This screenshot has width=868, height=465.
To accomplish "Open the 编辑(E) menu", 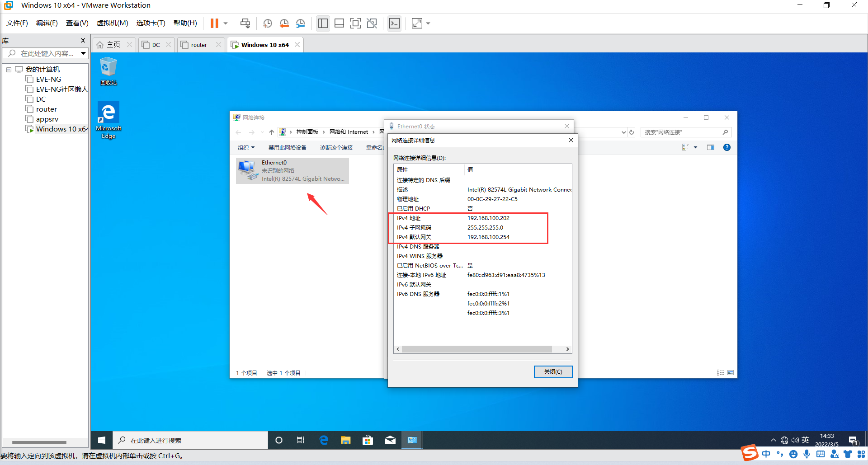I will click(47, 23).
